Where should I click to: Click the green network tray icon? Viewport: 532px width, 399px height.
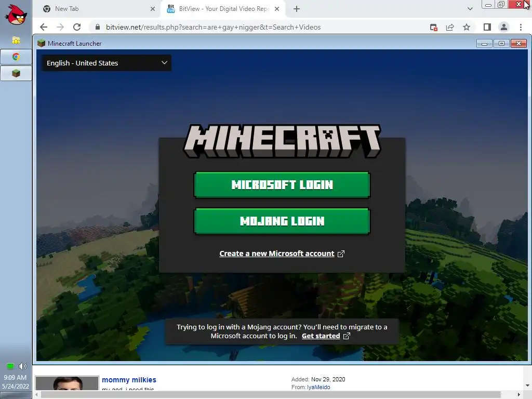10,366
